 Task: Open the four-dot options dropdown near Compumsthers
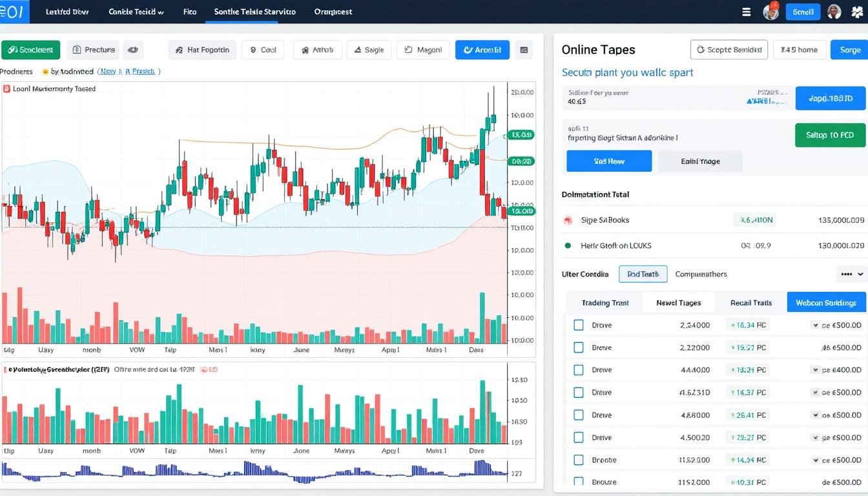pos(851,274)
